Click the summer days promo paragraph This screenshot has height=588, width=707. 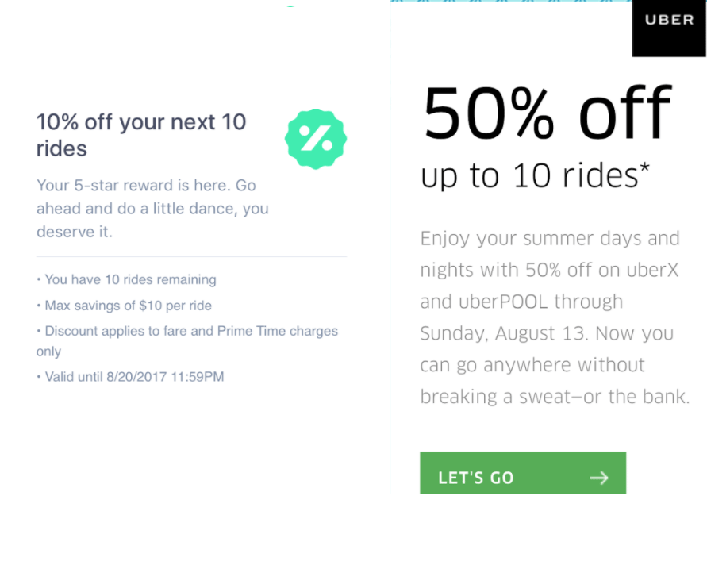[x=555, y=317]
